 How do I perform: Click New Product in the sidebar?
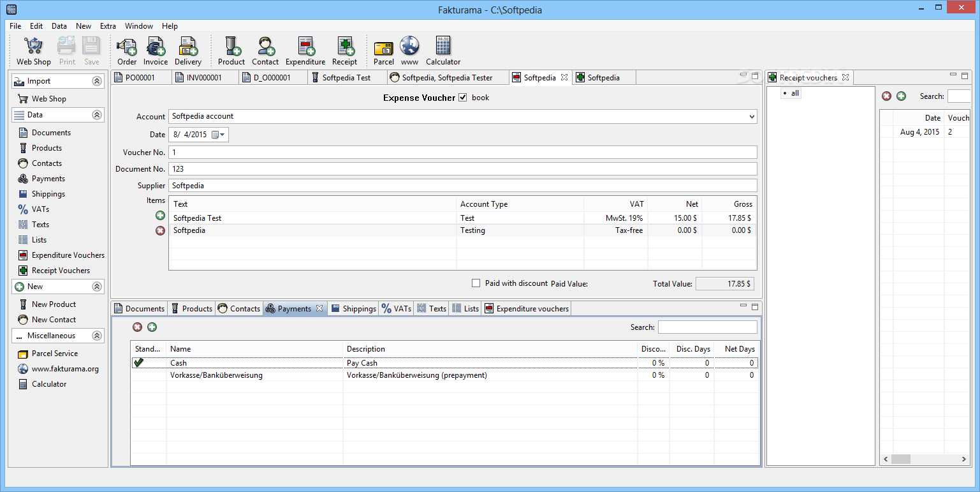(47, 304)
